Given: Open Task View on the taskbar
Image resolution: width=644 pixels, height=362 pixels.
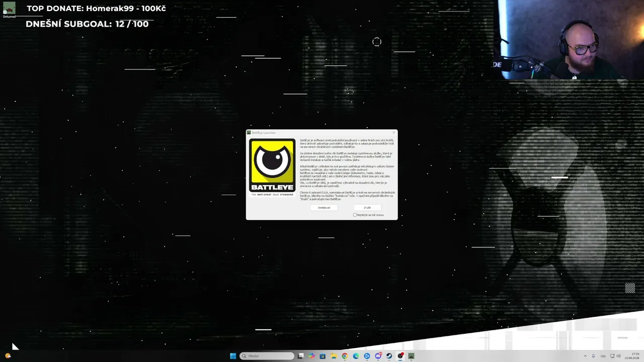Looking at the screenshot, I should click(300, 356).
